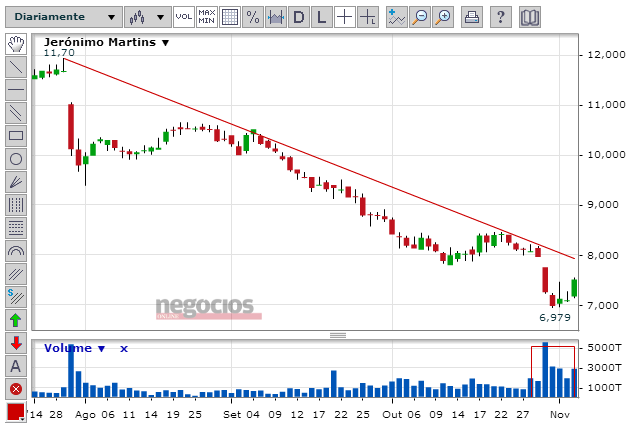
Task: Select the fan lines tool
Action: pos(16,182)
